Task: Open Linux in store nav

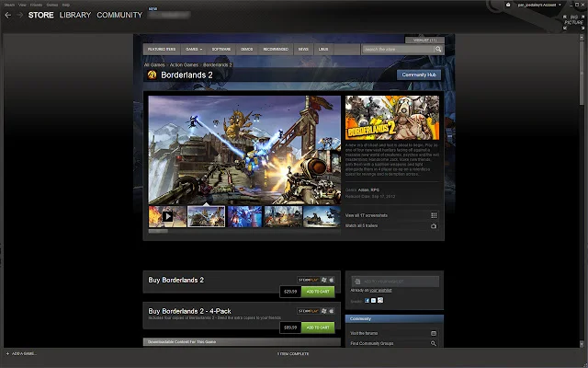Action: point(323,49)
